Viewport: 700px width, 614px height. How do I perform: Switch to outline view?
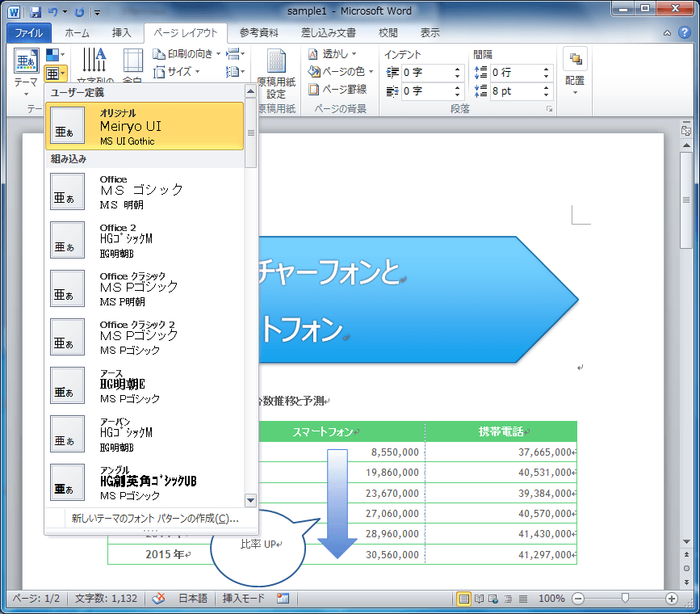coord(508,599)
